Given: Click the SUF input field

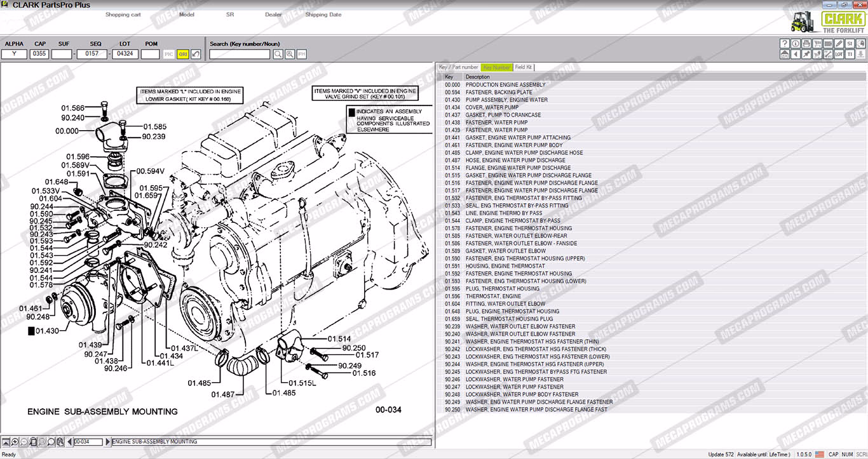Looking at the screenshot, I should pos(62,55).
